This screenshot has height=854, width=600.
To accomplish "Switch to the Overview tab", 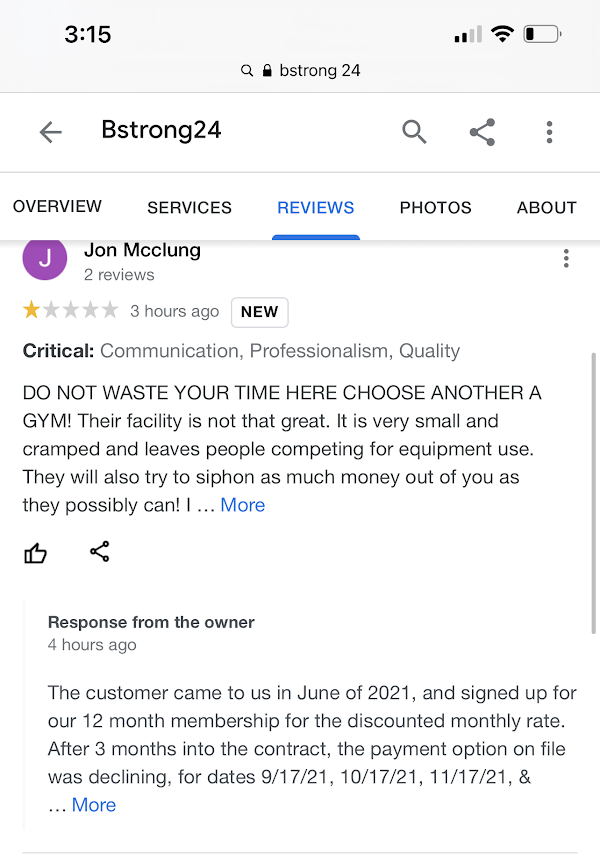I will point(57,207).
